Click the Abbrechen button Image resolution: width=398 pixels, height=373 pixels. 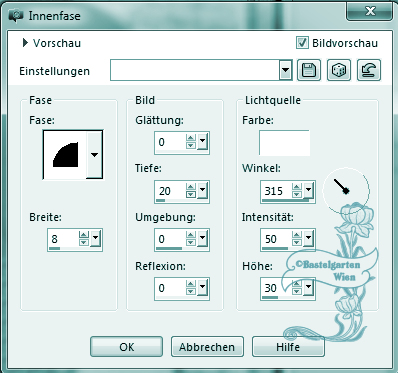[207, 347]
